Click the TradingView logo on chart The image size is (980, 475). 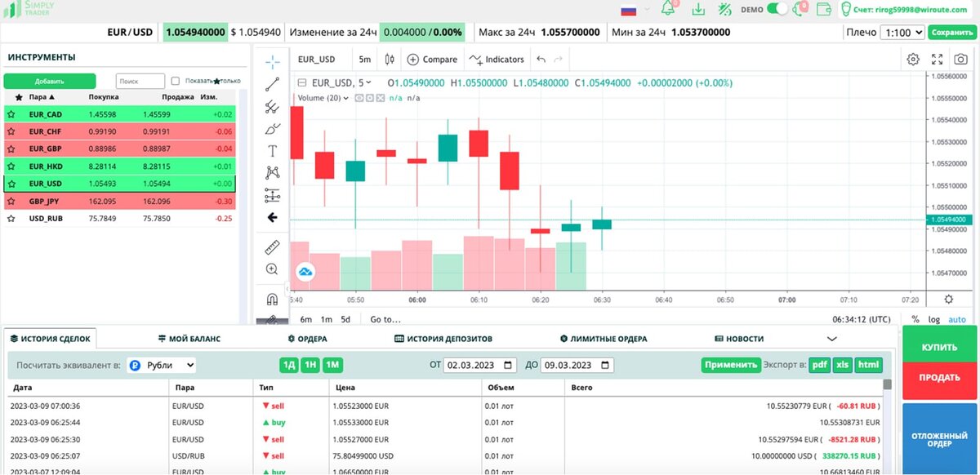tap(305, 272)
